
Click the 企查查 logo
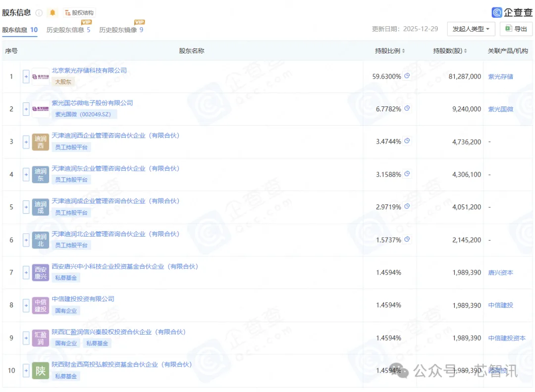click(x=512, y=12)
